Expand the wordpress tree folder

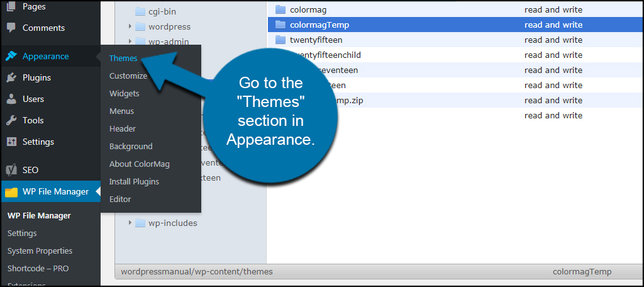(130, 26)
